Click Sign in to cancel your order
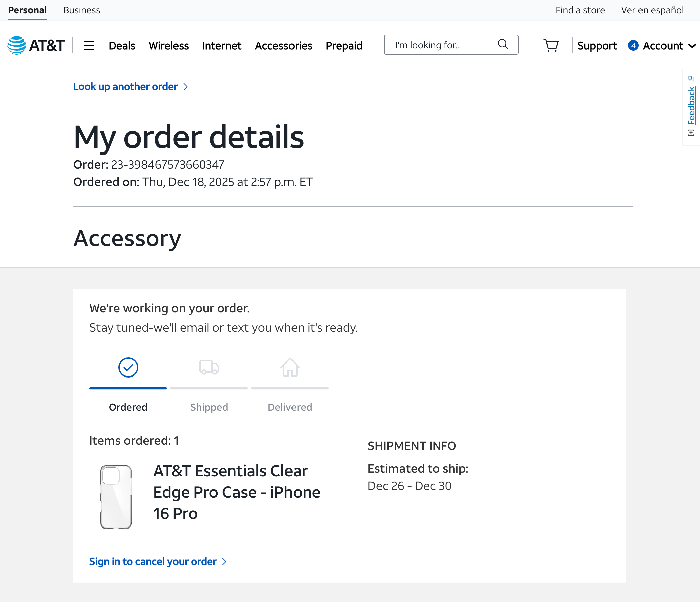Image resolution: width=700 pixels, height=602 pixels. coord(153,561)
